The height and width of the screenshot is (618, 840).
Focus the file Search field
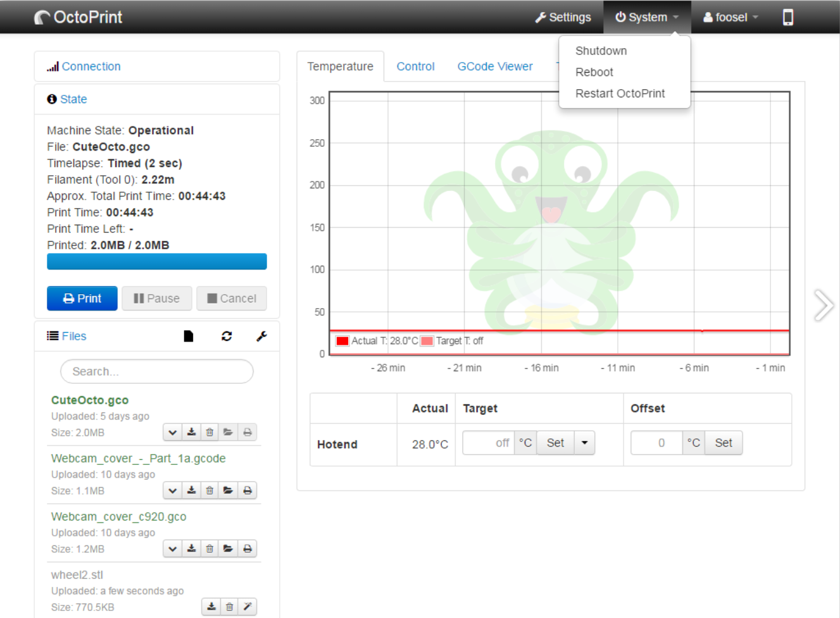click(x=157, y=371)
